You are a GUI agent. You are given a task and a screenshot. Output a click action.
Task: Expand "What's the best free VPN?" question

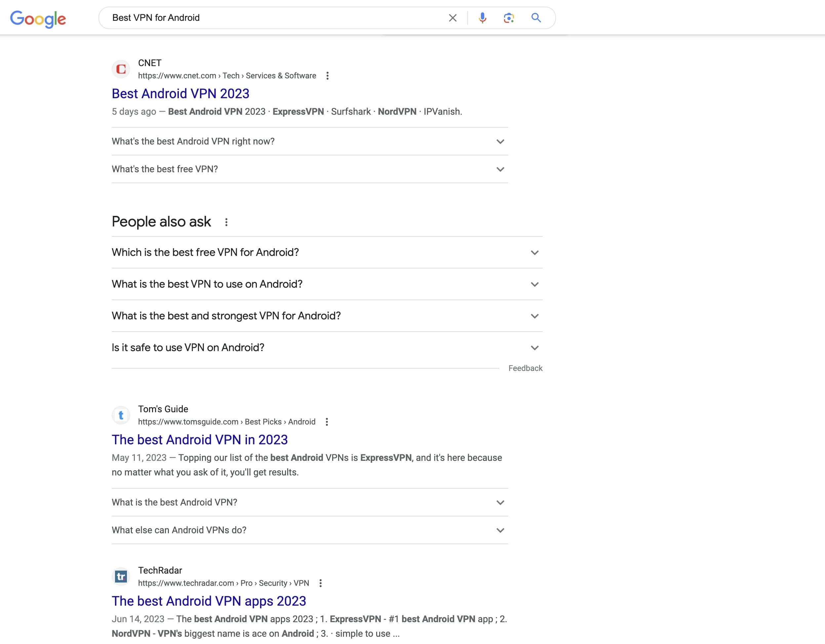pos(500,169)
